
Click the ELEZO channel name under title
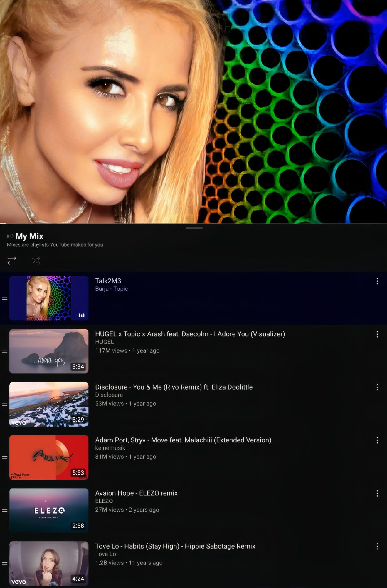[104, 501]
